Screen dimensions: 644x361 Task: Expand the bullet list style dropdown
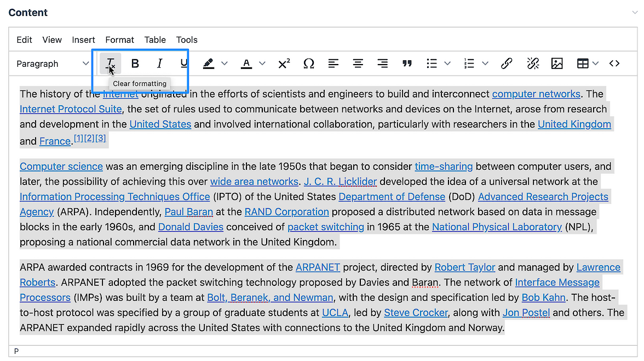pyautogui.click(x=447, y=64)
